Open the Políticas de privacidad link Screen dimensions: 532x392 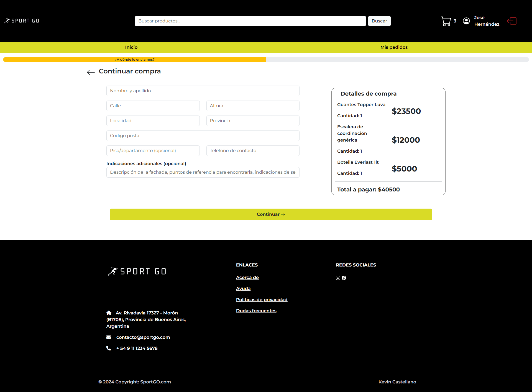262,299
